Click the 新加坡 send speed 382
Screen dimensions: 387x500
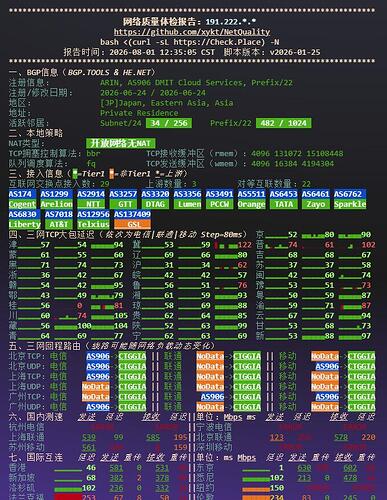(116, 478)
